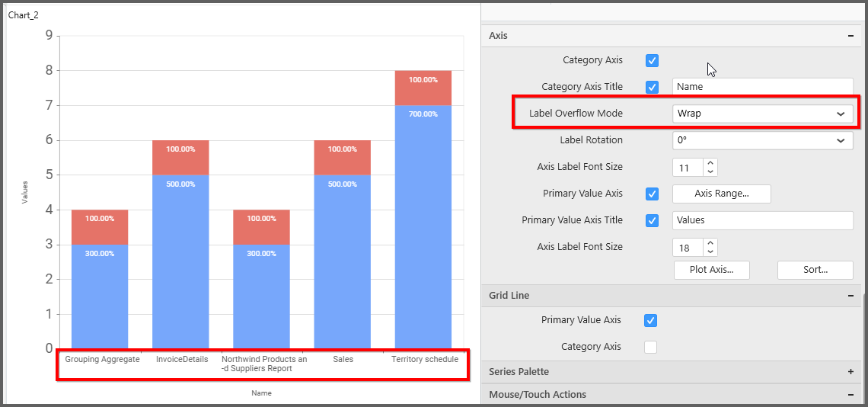This screenshot has width=868, height=407.
Task: Click the Primary Value Axis Title field
Action: pyautogui.click(x=762, y=220)
